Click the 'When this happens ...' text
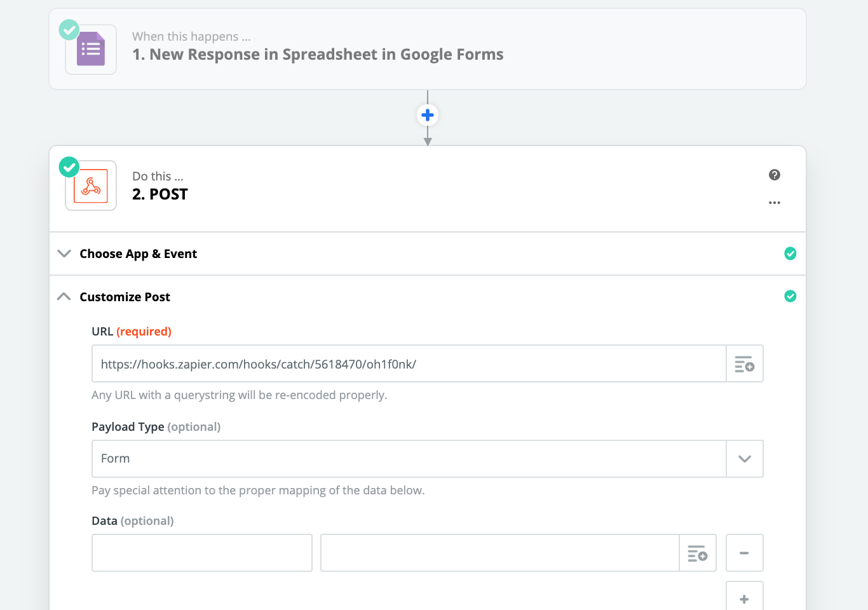The image size is (868, 610). pyautogui.click(x=191, y=37)
